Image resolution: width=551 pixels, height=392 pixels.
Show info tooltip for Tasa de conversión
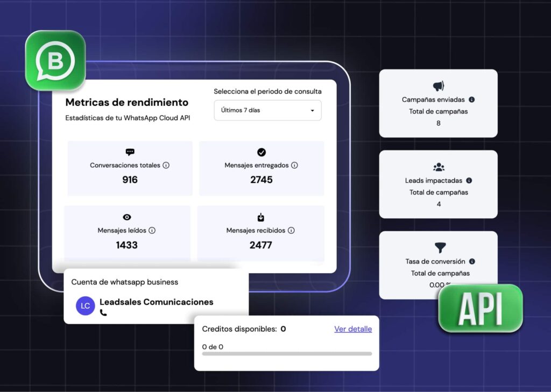point(472,261)
